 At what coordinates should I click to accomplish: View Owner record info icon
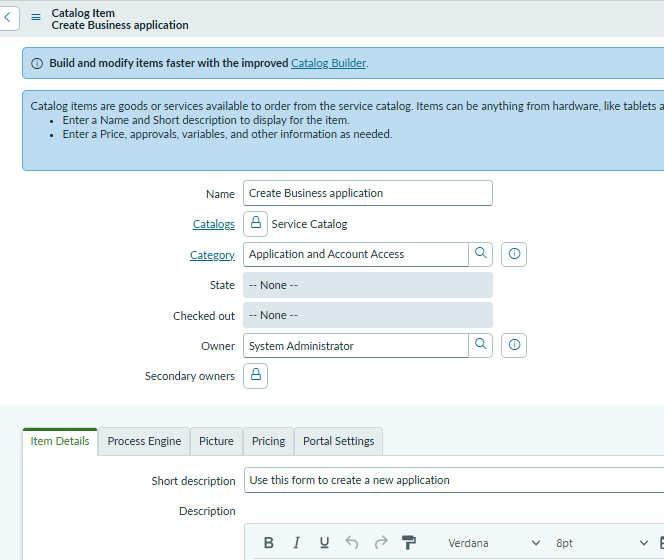tap(514, 346)
